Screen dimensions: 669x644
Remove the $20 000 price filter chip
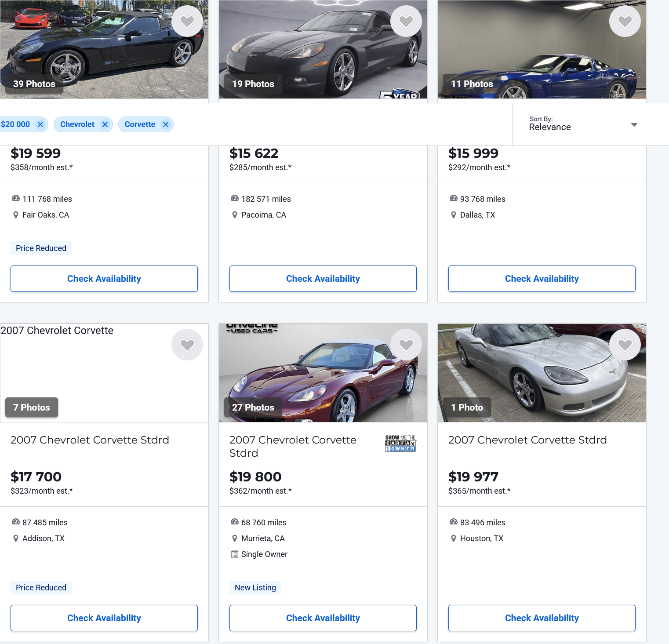point(40,124)
